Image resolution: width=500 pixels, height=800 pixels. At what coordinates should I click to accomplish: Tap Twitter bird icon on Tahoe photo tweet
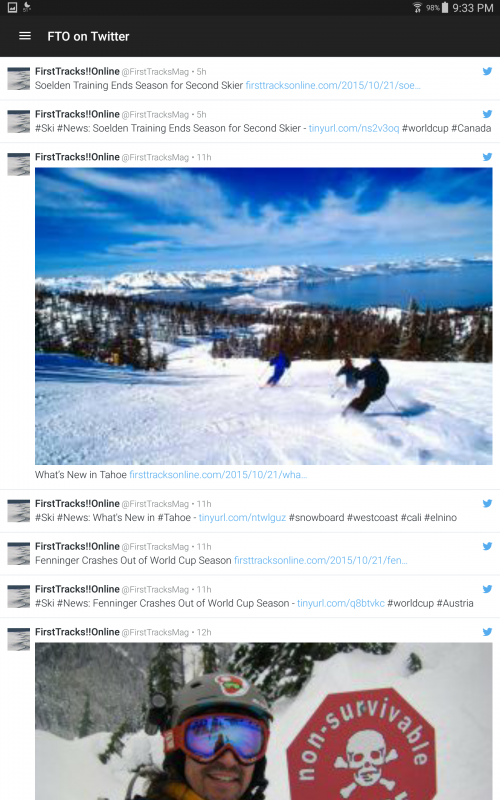(x=487, y=157)
